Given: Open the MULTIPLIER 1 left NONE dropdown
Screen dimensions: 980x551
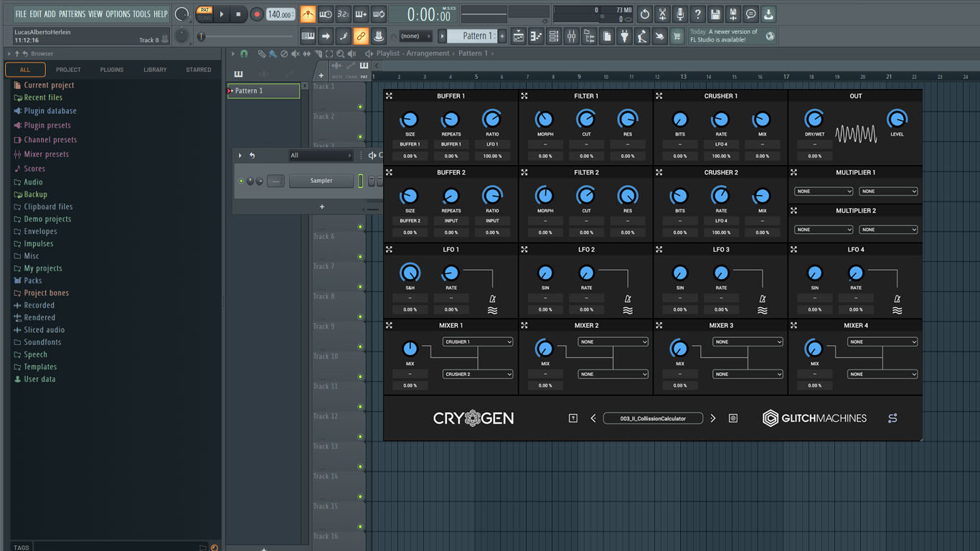Looking at the screenshot, I should (x=824, y=192).
